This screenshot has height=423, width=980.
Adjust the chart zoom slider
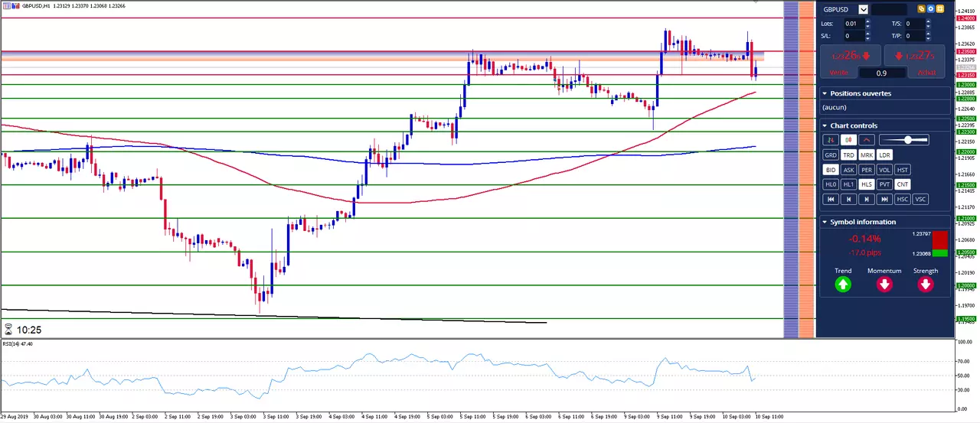click(x=904, y=140)
